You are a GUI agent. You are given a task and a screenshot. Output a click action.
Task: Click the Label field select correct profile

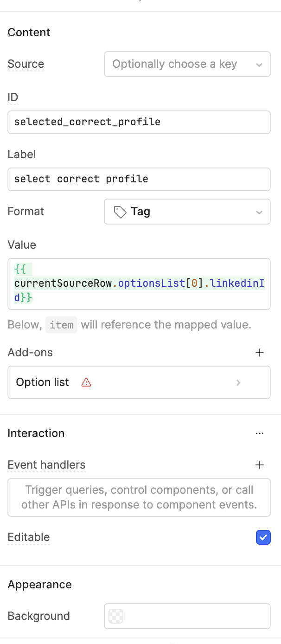pyautogui.click(x=139, y=179)
